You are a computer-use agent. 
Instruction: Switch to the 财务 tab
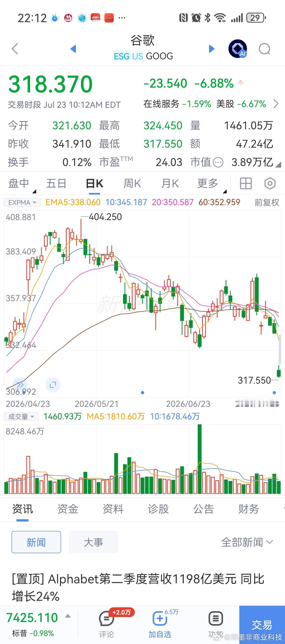(x=249, y=509)
